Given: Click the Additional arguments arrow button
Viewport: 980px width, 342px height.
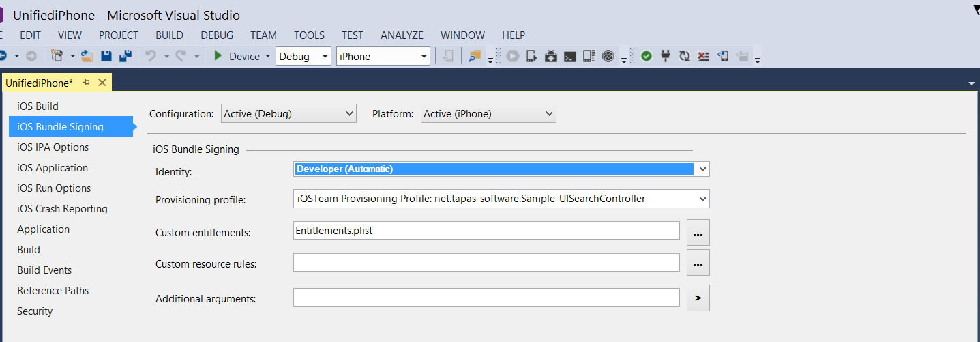Looking at the screenshot, I should (698, 298).
